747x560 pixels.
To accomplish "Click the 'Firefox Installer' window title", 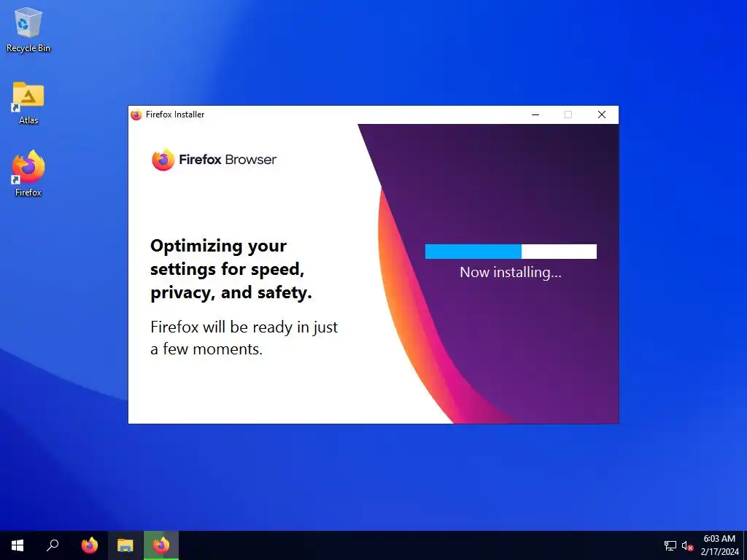I will point(175,114).
